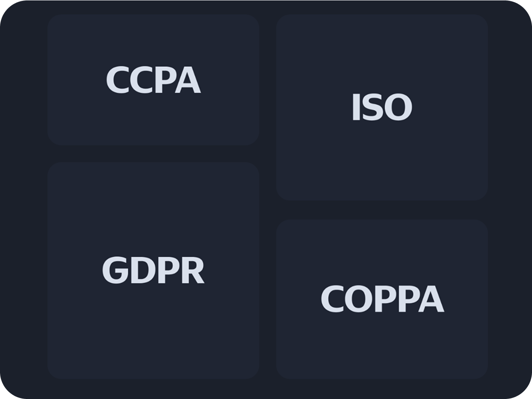Pick the tile labeled GDPR
This screenshot has width=532, height=399.
click(x=153, y=270)
